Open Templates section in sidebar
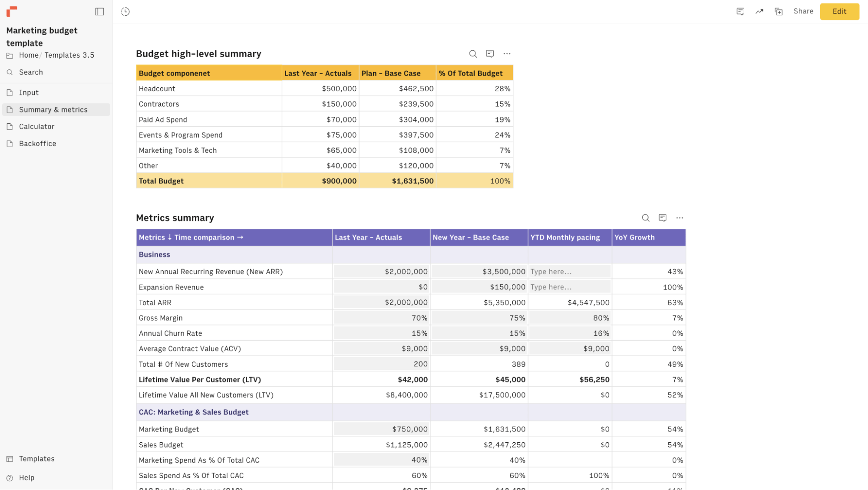This screenshot has width=868, height=490. [37, 458]
